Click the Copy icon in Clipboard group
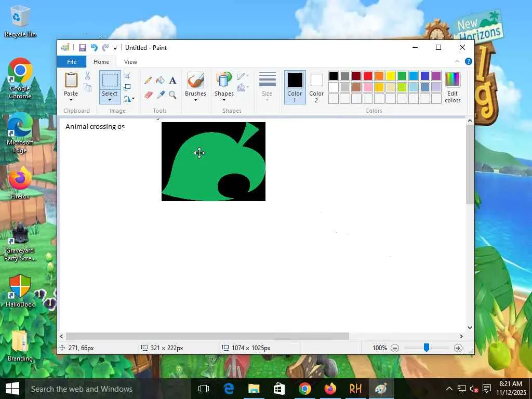The image size is (532, 399). coord(87,87)
